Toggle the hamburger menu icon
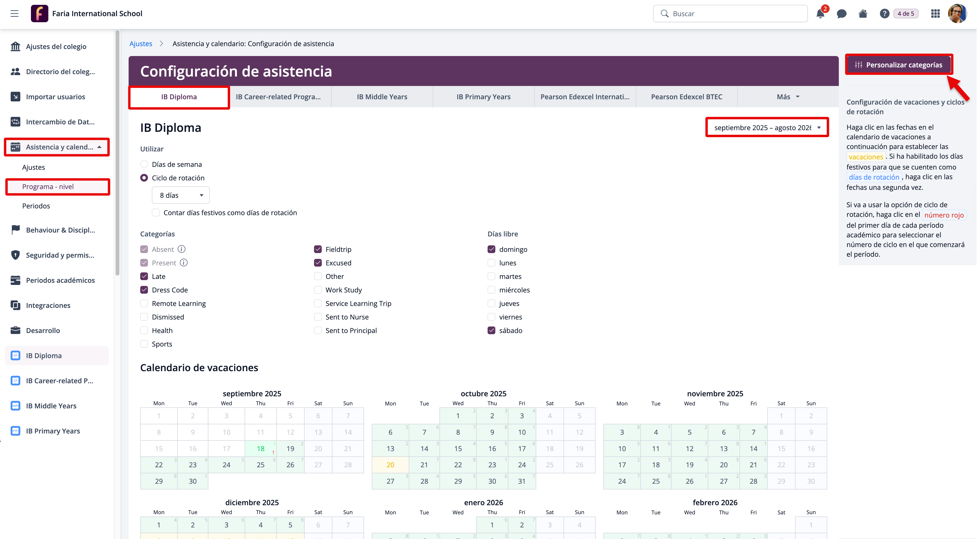Viewport: 980px width, 539px height. pyautogui.click(x=15, y=14)
